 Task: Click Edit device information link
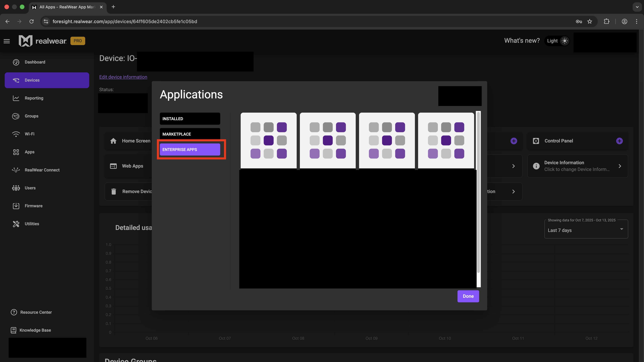[123, 77]
